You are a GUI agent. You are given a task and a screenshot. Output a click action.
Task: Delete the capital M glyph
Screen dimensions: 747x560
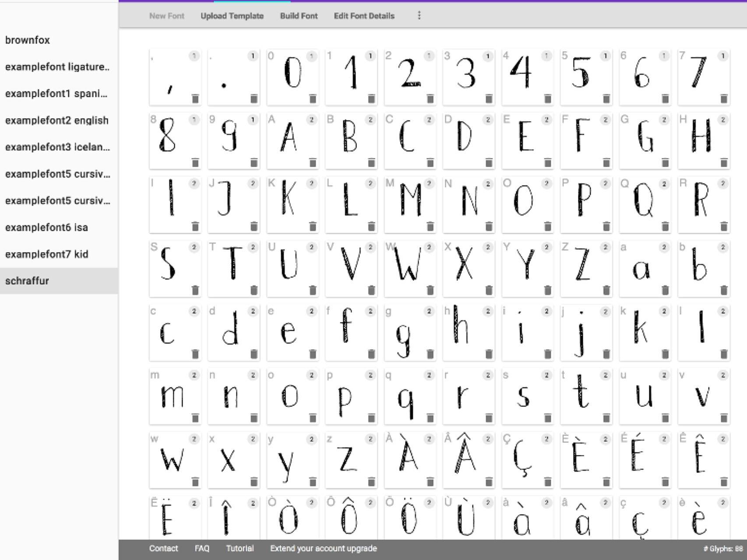coord(430,226)
